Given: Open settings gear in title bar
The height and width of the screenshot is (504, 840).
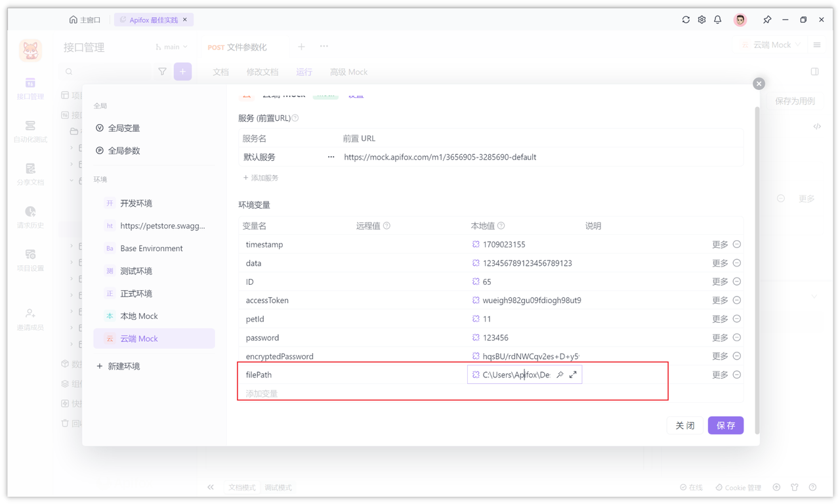Looking at the screenshot, I should coord(702,20).
